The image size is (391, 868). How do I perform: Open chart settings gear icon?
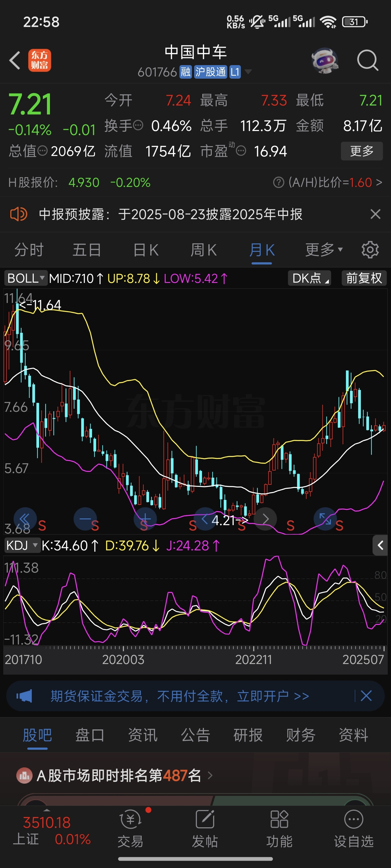point(370,250)
